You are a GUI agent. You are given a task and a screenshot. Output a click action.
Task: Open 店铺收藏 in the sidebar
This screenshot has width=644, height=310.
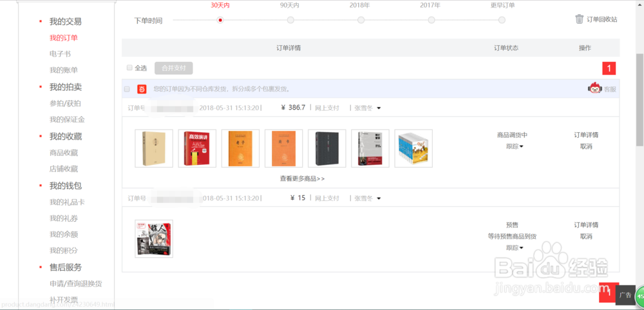[x=64, y=169]
